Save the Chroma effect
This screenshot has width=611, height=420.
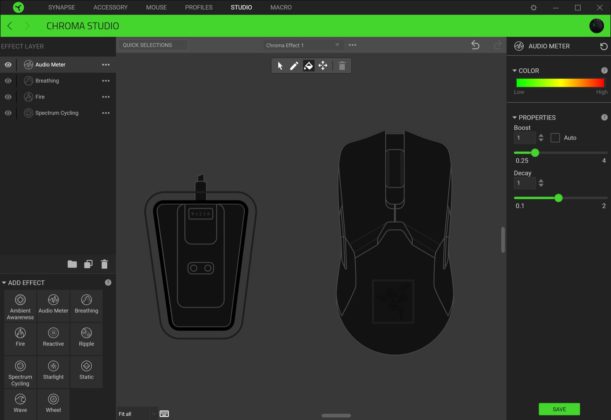[x=559, y=409]
